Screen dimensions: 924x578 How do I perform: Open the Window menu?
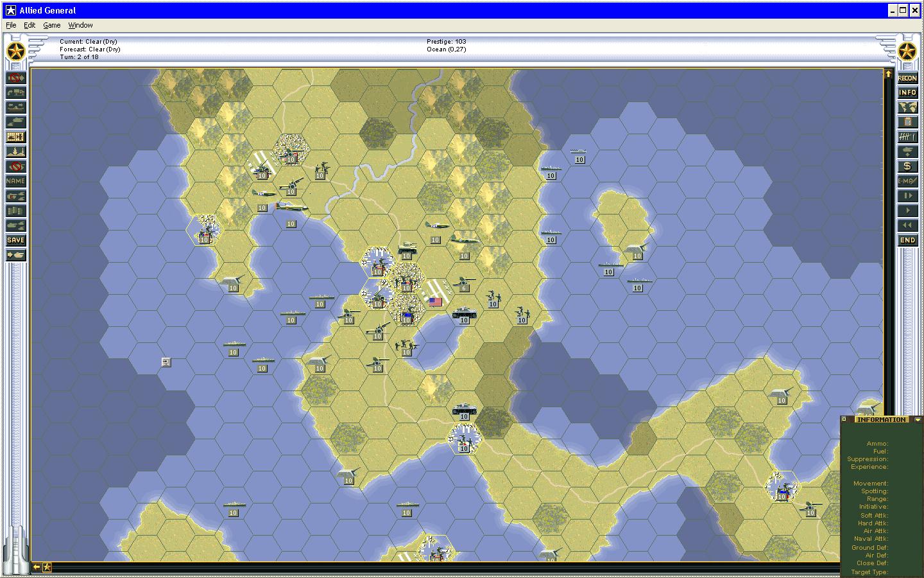tap(80, 25)
